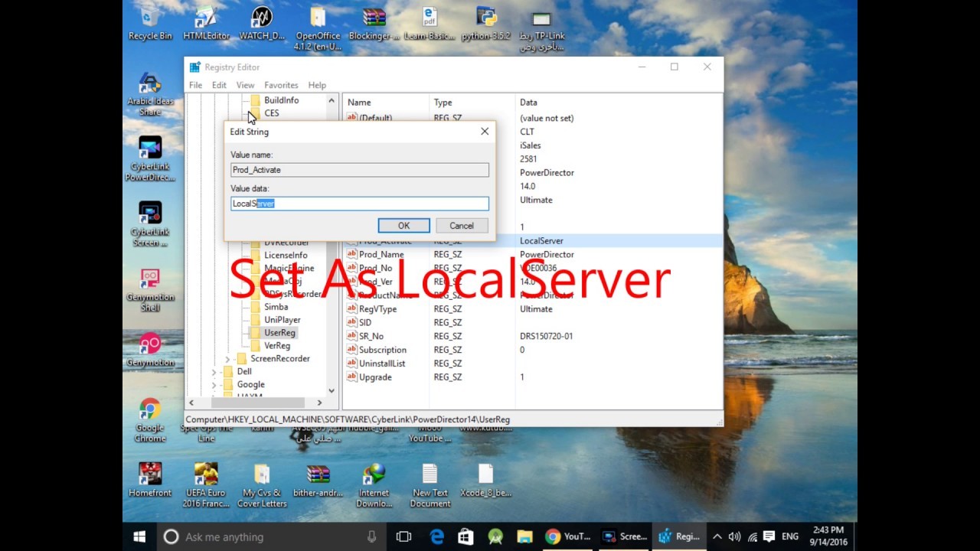Image resolution: width=980 pixels, height=551 pixels.
Task: Click the DRS150720-01 data value
Action: [546, 337]
